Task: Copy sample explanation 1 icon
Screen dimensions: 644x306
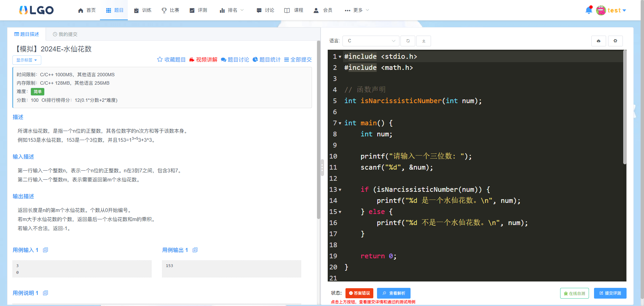Action: tap(46, 293)
